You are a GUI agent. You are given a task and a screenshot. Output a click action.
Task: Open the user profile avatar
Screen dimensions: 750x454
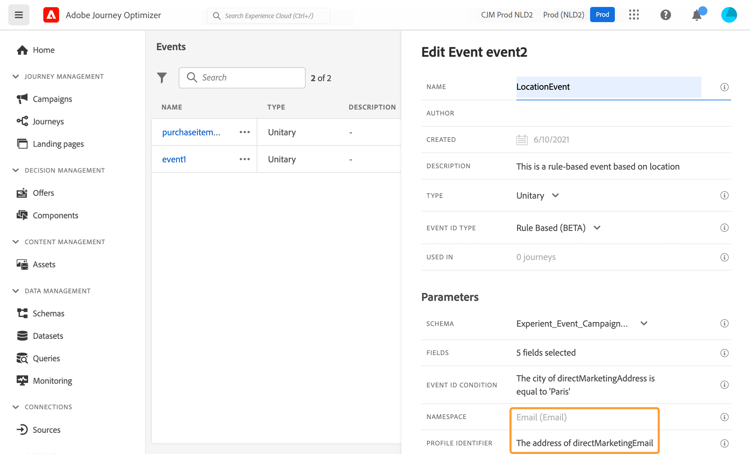[729, 15]
